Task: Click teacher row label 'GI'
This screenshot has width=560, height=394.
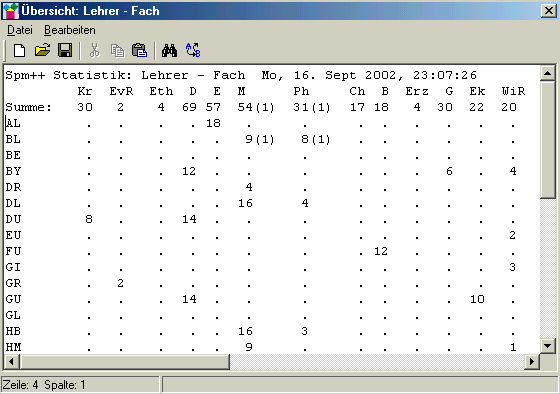Action: [13, 267]
